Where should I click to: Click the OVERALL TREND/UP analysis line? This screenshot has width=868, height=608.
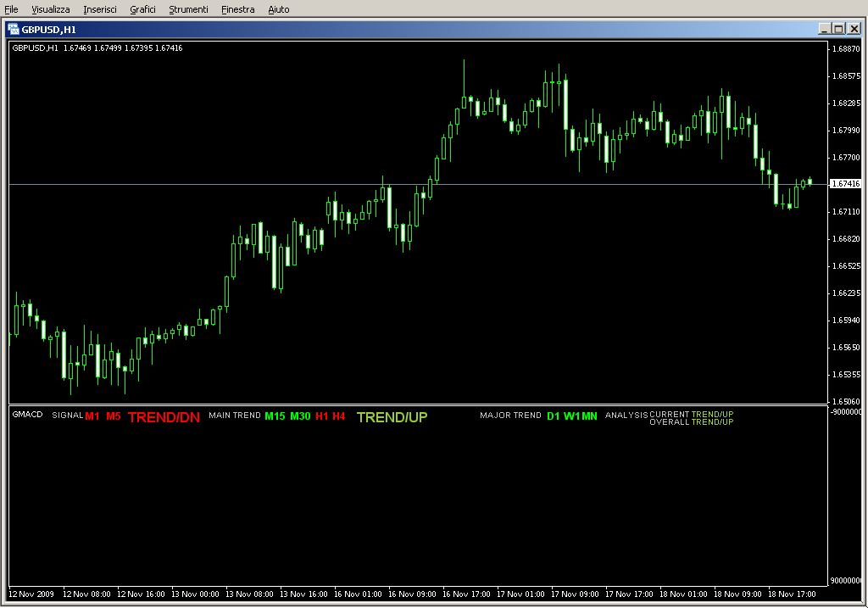(692, 422)
